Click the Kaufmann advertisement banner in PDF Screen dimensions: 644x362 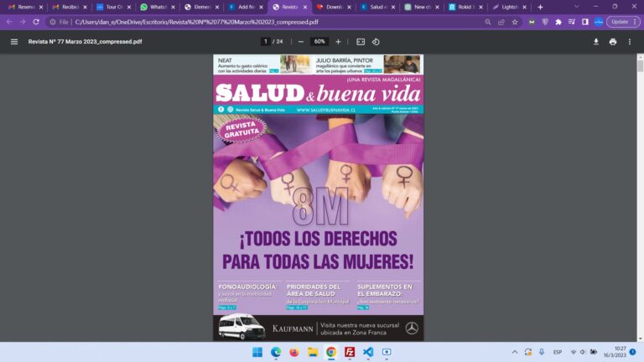(318, 328)
